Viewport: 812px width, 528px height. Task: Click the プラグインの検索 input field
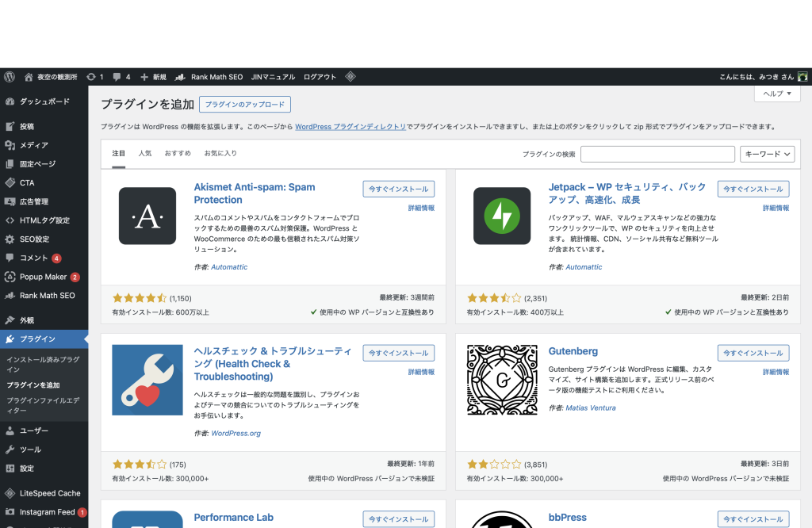pos(657,155)
